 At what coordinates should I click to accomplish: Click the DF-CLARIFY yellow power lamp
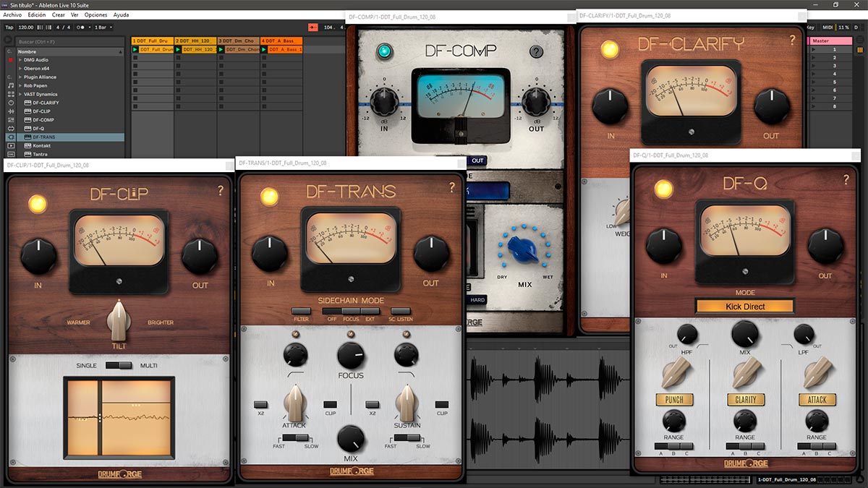coord(610,49)
